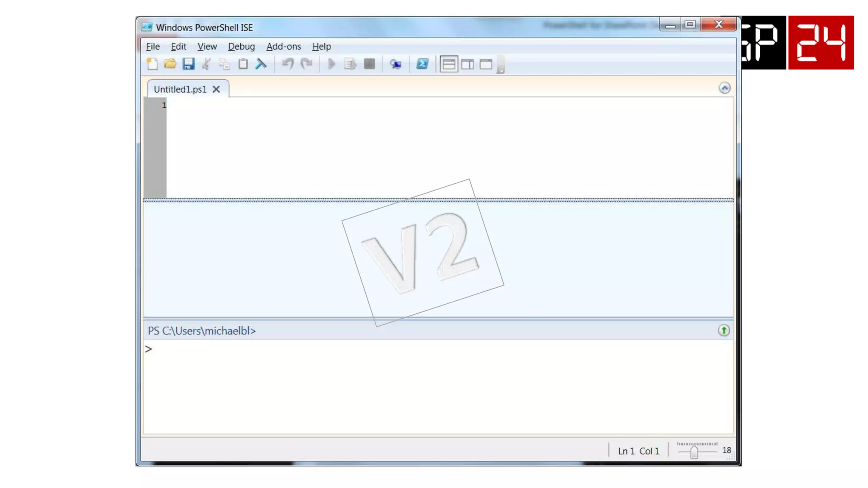This screenshot has height=488, width=868.
Task: Open the Debug menu
Action: coord(241,46)
